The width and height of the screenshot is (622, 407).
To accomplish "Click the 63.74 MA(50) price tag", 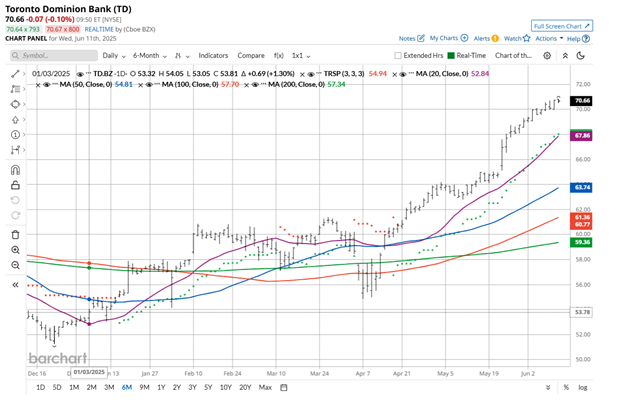I will point(581,187).
